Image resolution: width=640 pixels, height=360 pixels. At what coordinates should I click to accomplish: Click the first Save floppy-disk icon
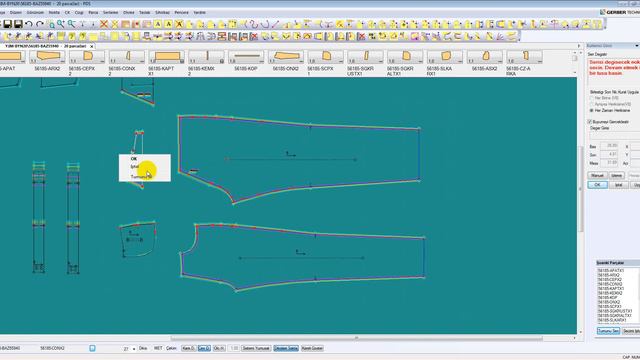pos(7,24)
